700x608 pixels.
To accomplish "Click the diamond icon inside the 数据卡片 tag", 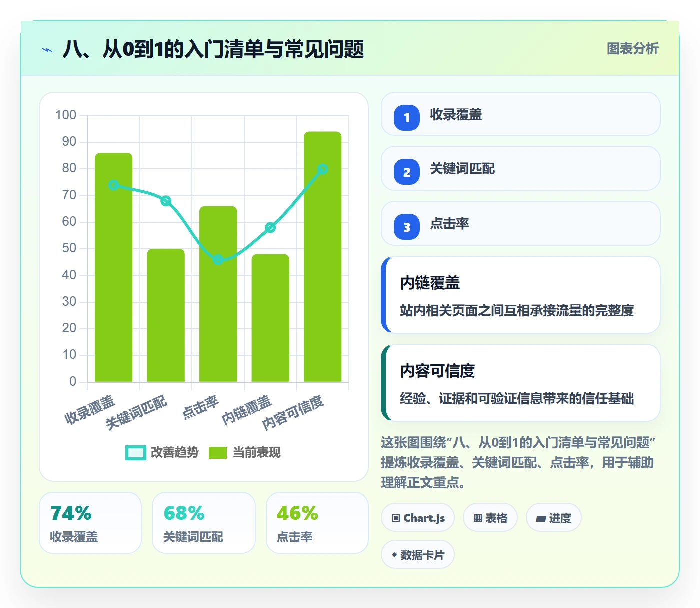I will [394, 555].
